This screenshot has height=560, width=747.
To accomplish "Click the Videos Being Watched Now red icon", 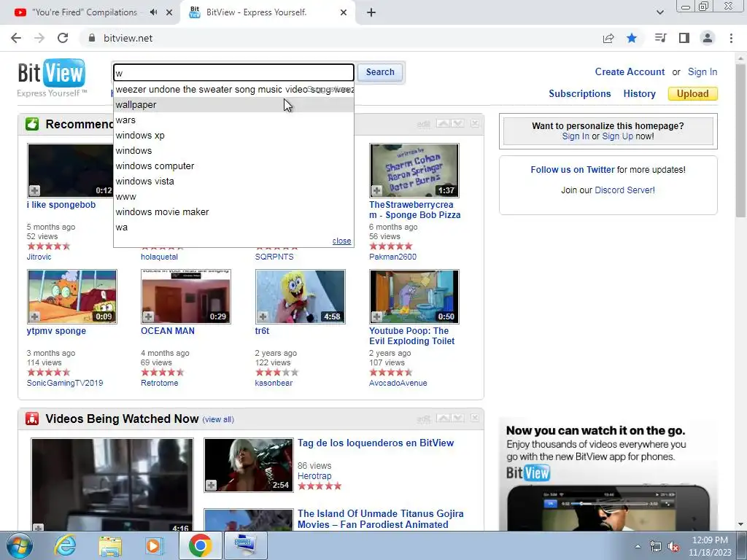I will 32,419.
